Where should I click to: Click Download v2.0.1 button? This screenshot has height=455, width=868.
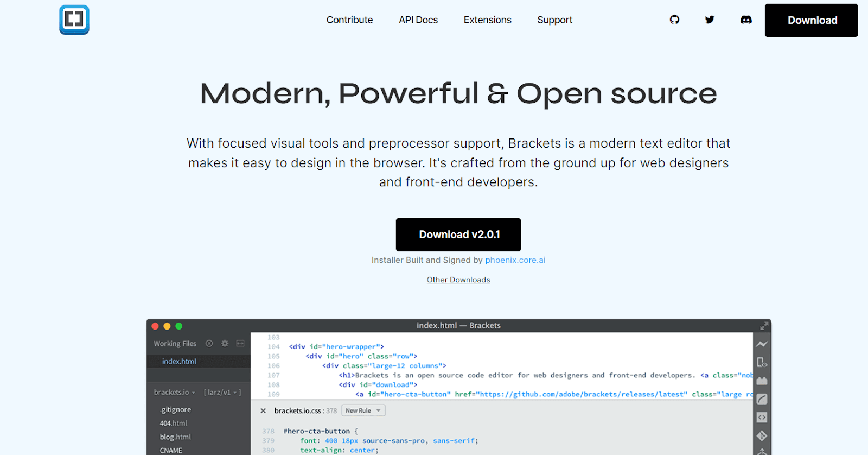[x=458, y=235]
